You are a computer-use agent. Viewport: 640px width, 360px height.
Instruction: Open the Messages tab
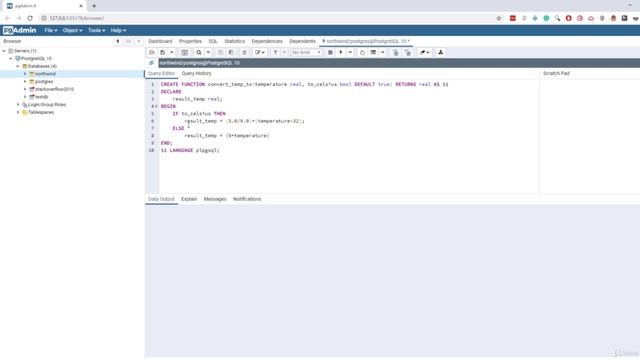215,199
